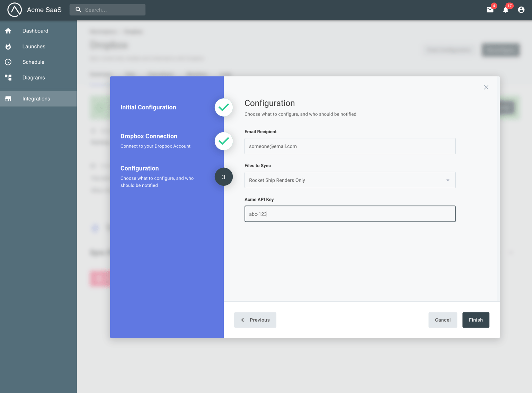Screen dimensions: 532x393
Task: Select Integrations in the sidebar
Action: tap(38, 99)
